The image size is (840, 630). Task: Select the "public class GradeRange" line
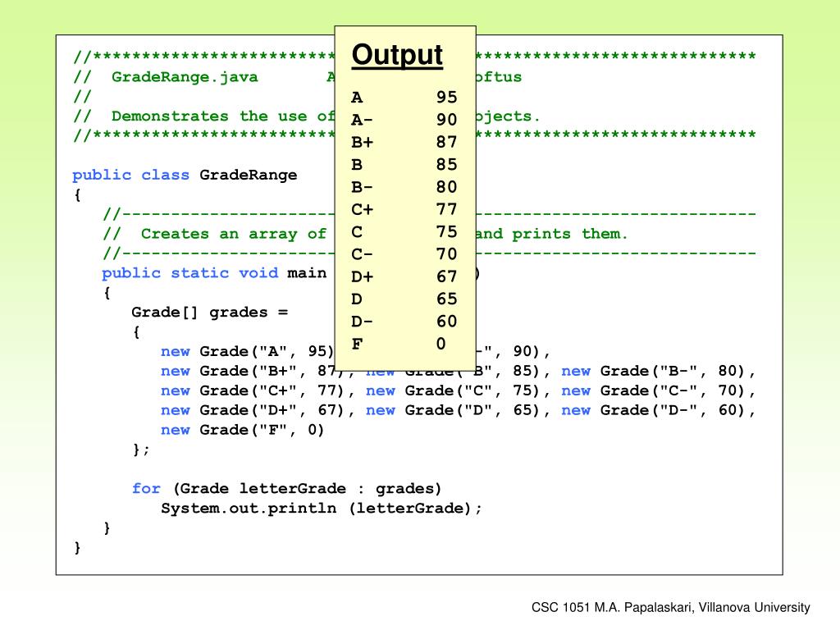[x=185, y=176]
